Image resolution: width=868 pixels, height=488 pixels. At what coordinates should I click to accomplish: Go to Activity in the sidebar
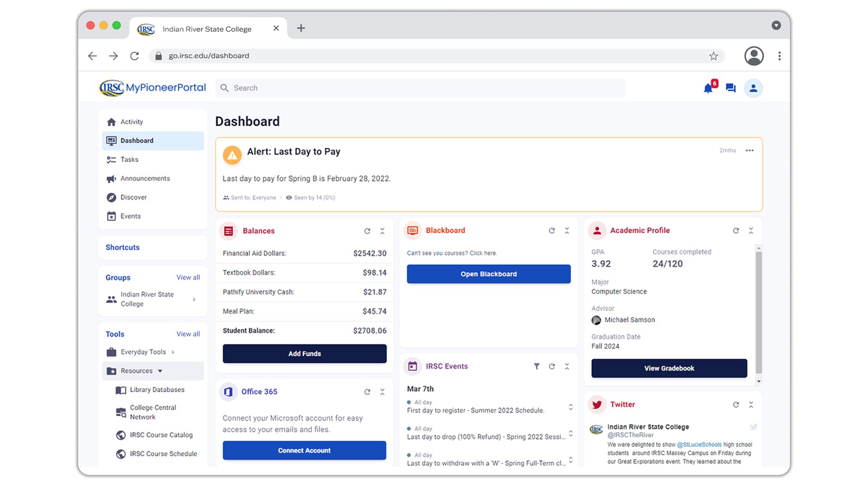(153, 122)
